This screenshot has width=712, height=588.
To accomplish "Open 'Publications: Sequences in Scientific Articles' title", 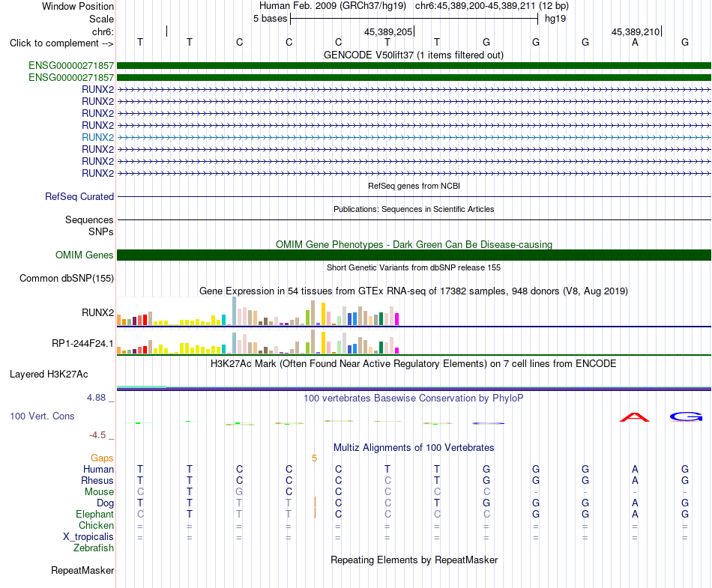I will [x=414, y=209].
